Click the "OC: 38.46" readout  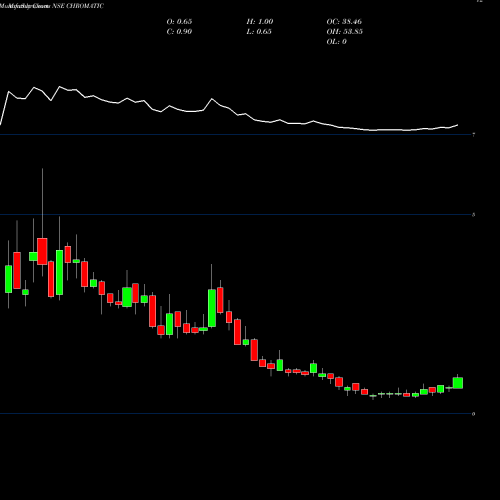pyautogui.click(x=344, y=22)
